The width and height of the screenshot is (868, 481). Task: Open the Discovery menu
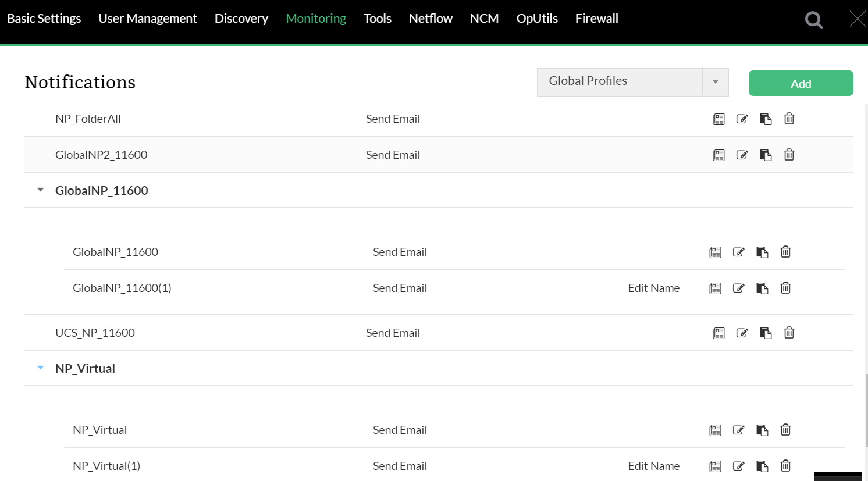tap(241, 19)
